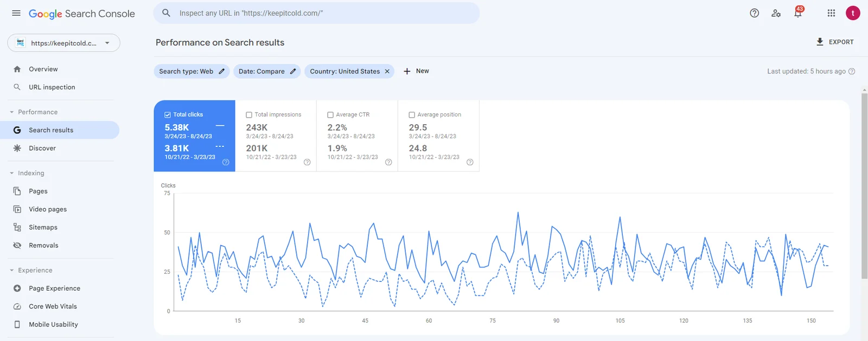Click the 'Last updated: 5 hours ago' text
Image resolution: width=868 pixels, height=341 pixels.
click(806, 71)
